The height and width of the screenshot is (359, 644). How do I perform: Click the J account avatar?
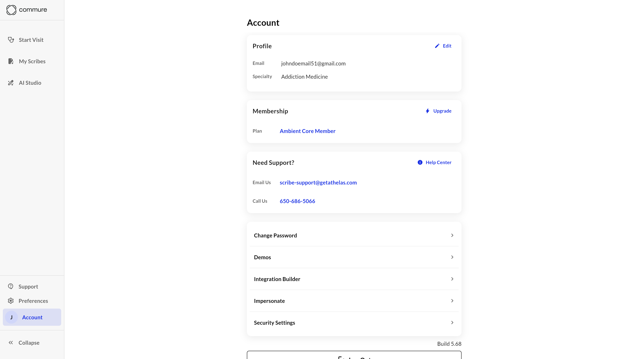[x=11, y=317]
